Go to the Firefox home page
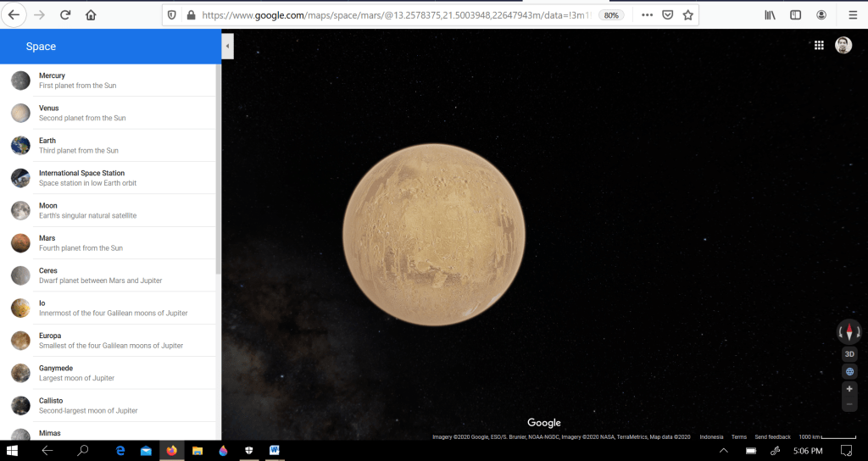This screenshot has width=868, height=461. [x=91, y=15]
